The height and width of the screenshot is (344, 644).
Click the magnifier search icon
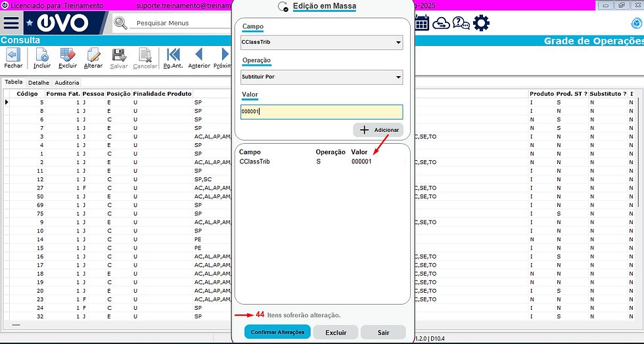click(x=120, y=23)
